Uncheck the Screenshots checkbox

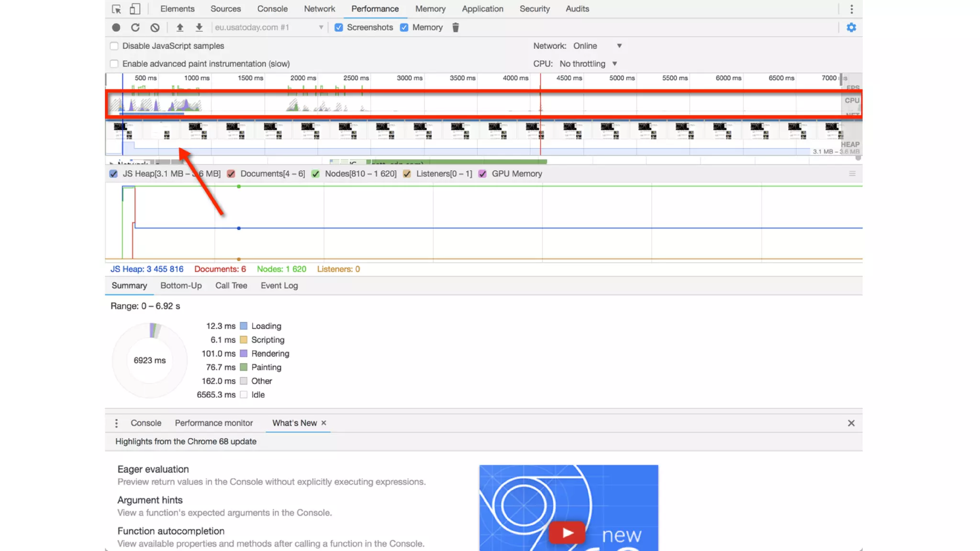pos(339,28)
